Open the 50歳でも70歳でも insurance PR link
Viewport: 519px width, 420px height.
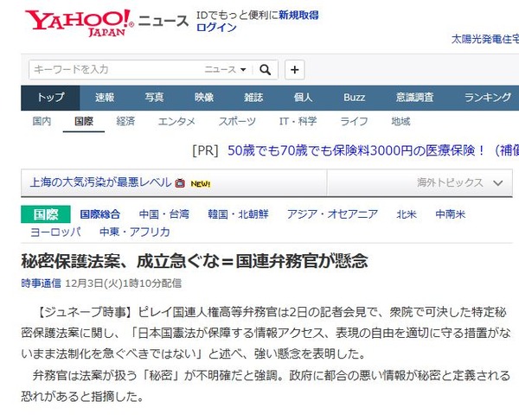coord(374,151)
